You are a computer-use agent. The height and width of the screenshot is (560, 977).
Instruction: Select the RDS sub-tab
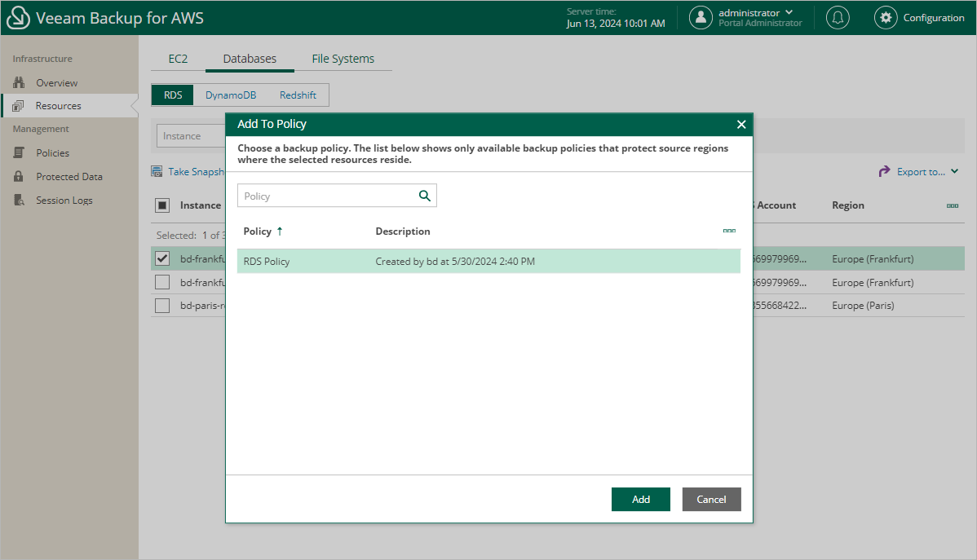[x=173, y=95]
